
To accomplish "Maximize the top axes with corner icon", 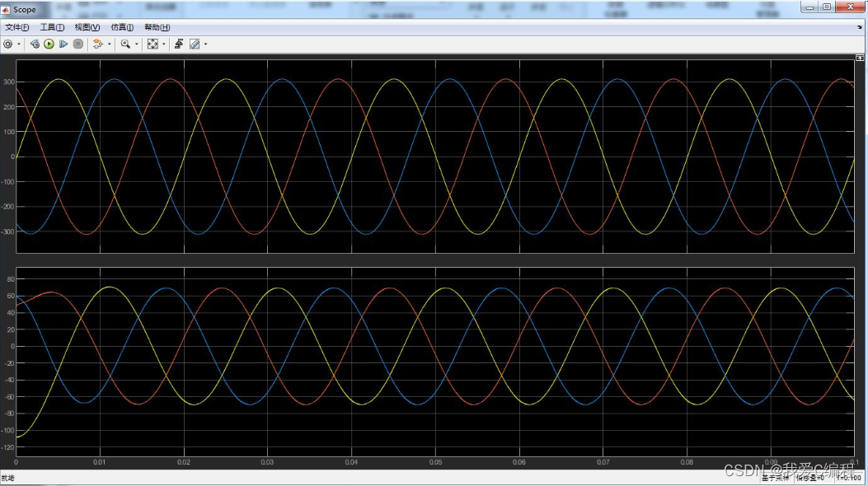I will click(x=859, y=58).
